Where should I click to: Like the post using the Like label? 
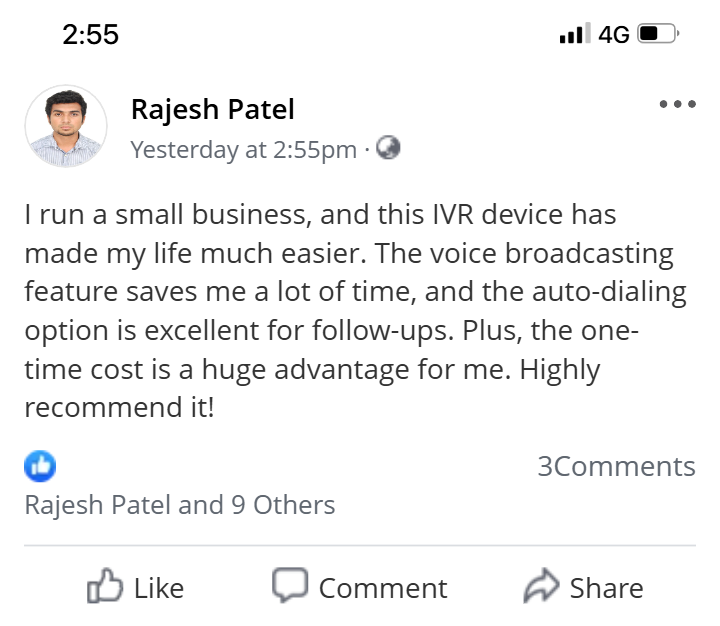click(x=159, y=588)
